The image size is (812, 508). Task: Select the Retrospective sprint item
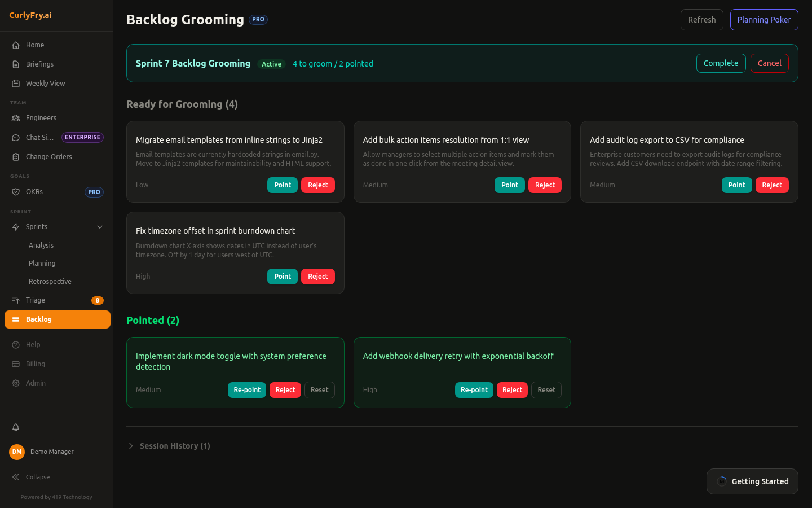click(x=50, y=281)
